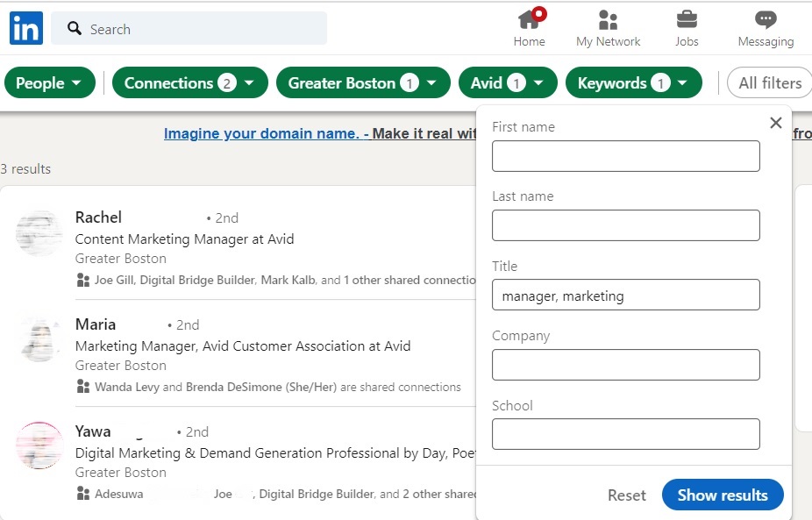Image resolution: width=812 pixels, height=520 pixels.
Task: Expand the People filter dropdown
Action: pos(49,83)
